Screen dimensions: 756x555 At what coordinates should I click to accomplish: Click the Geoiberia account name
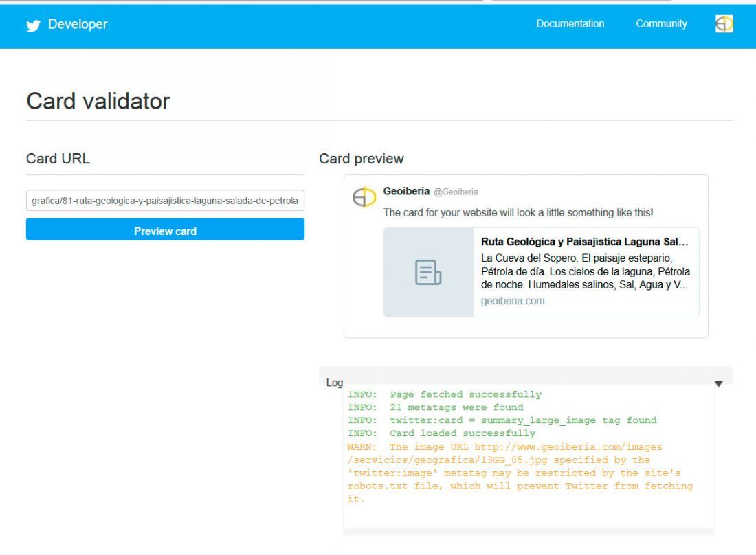[x=406, y=191]
